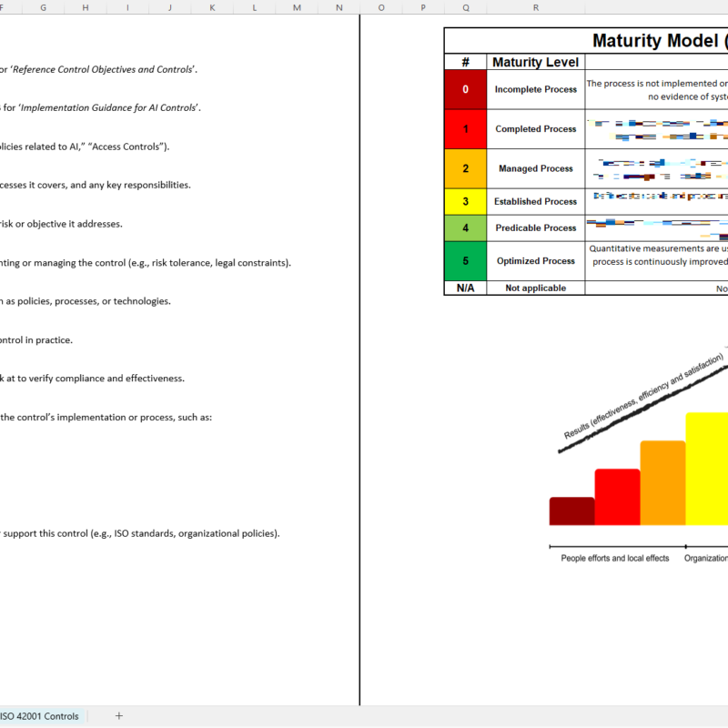Select column R header

[535, 7]
